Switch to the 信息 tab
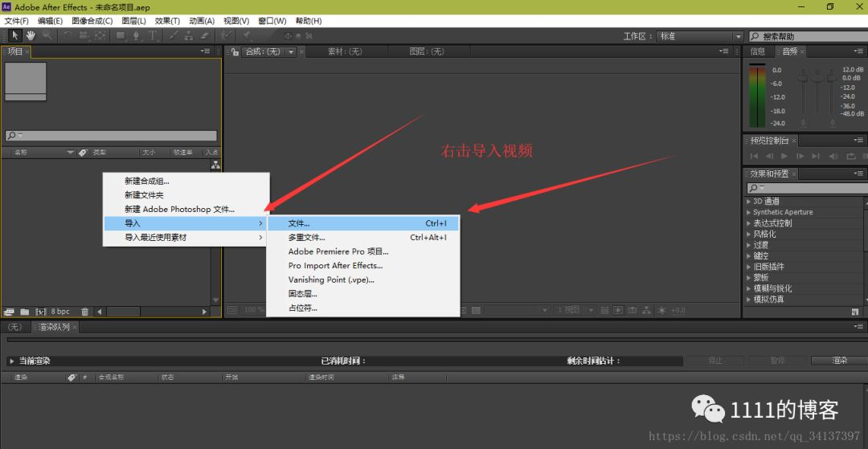This screenshot has width=868, height=449. (x=758, y=51)
